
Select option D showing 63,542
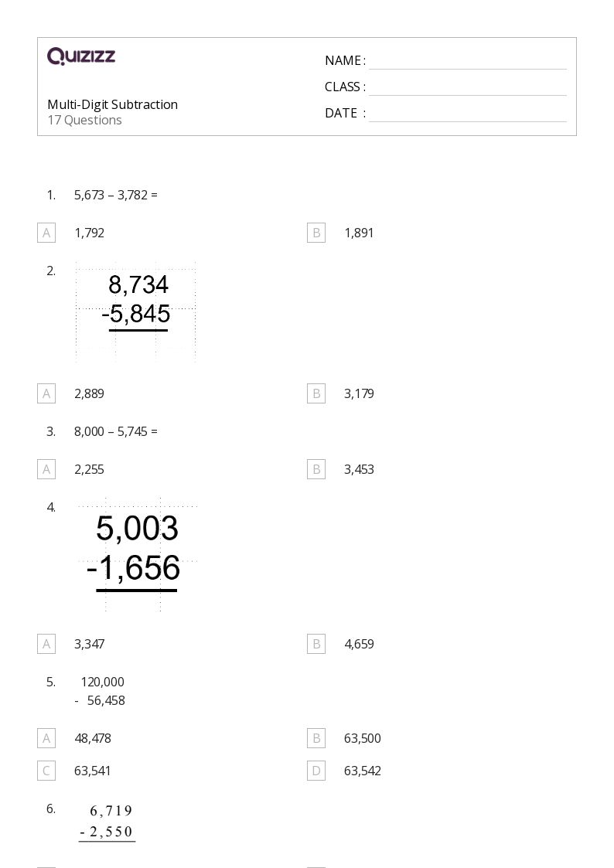(316, 771)
